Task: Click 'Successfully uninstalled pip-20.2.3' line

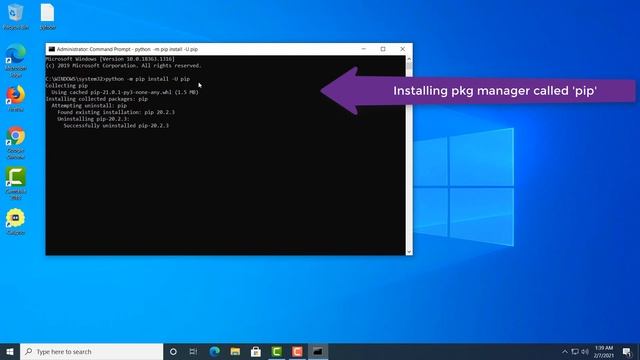Action: pyautogui.click(x=116, y=125)
